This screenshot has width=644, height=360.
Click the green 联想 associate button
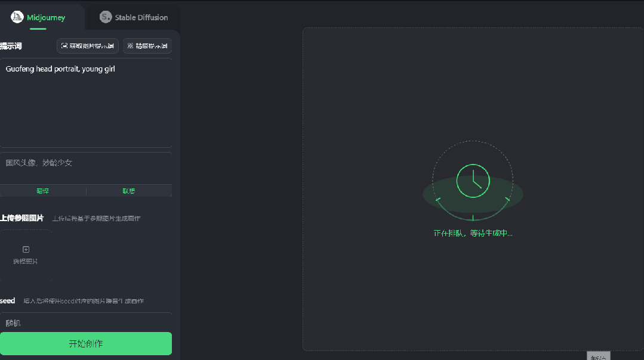128,191
